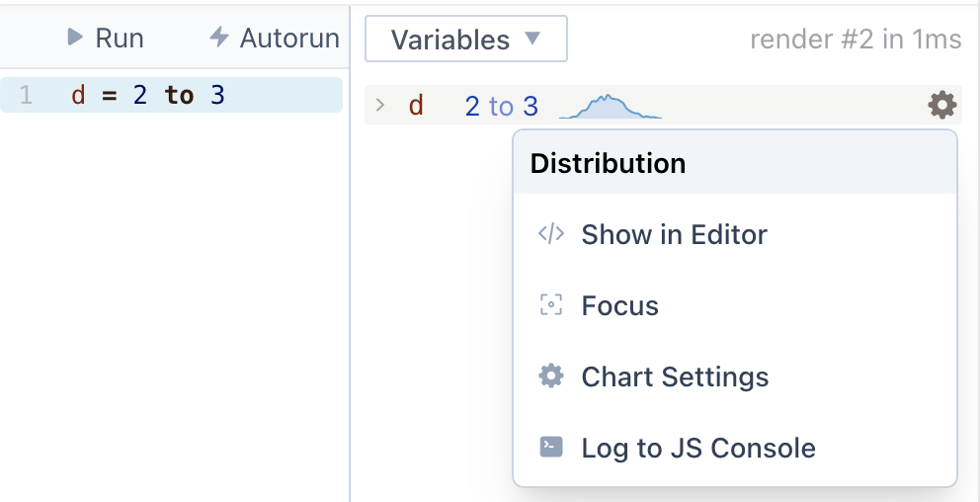Click the d distribution sparkline chart
Viewport: 980px width, 502px height.
click(610, 106)
